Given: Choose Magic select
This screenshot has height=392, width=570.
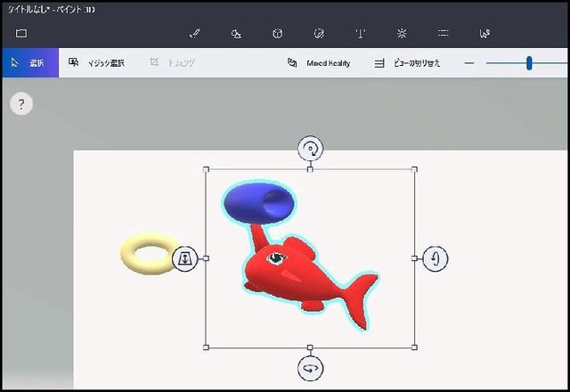Looking at the screenshot, I should tap(97, 63).
